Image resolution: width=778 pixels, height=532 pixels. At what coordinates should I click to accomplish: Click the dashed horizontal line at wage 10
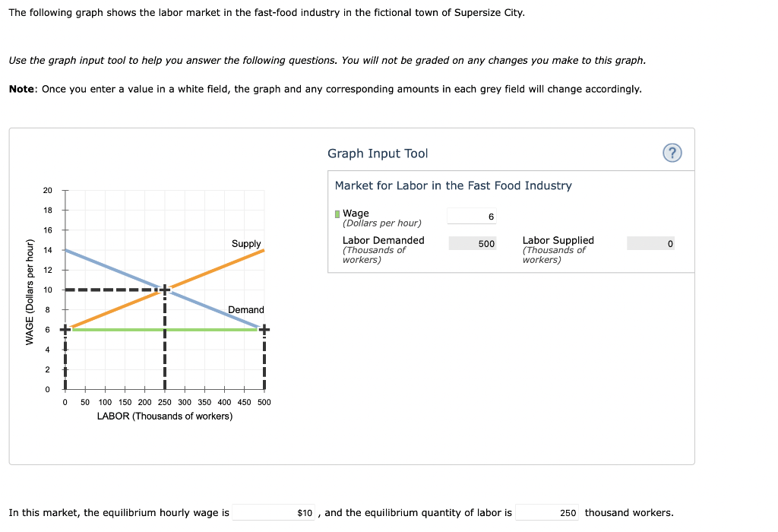coord(114,288)
